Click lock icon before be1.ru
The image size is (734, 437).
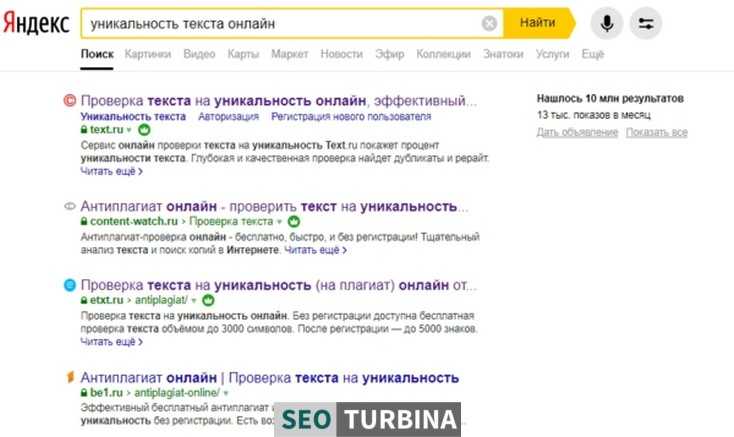tap(84, 393)
